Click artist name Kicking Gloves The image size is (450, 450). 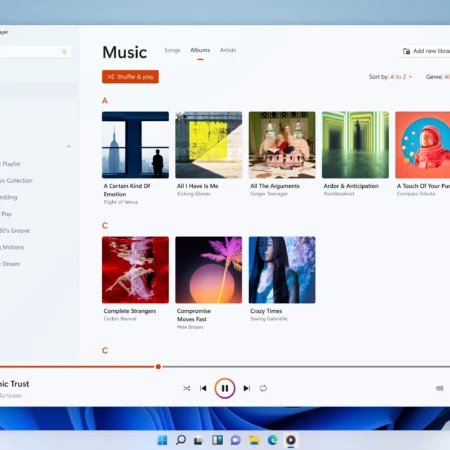[x=194, y=194]
